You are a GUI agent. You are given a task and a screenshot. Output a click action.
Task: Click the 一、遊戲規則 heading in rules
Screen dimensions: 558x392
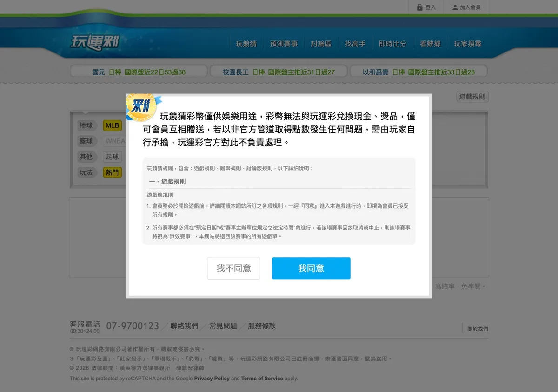[167, 182]
